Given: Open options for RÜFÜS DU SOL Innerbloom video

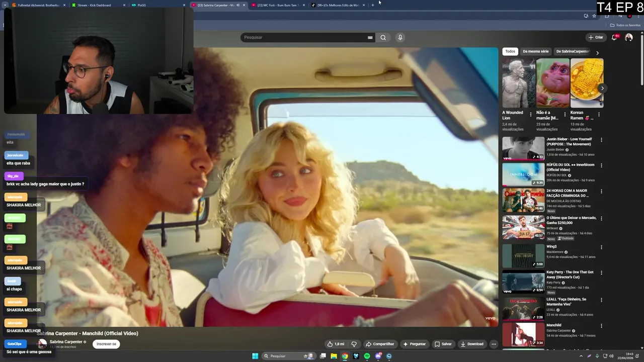Looking at the screenshot, I should coord(601,165).
